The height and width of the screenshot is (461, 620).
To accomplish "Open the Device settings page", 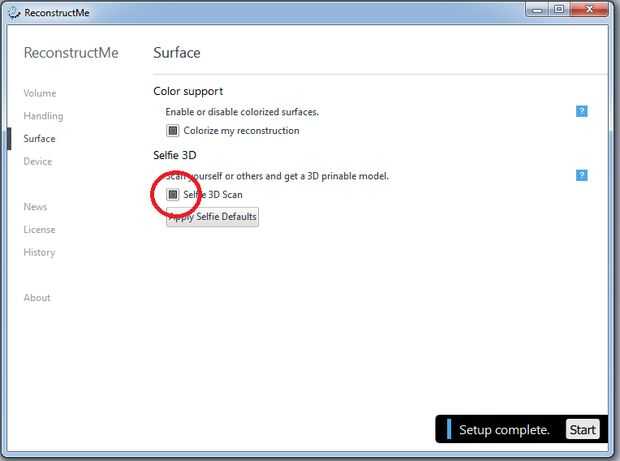I will [x=38, y=161].
